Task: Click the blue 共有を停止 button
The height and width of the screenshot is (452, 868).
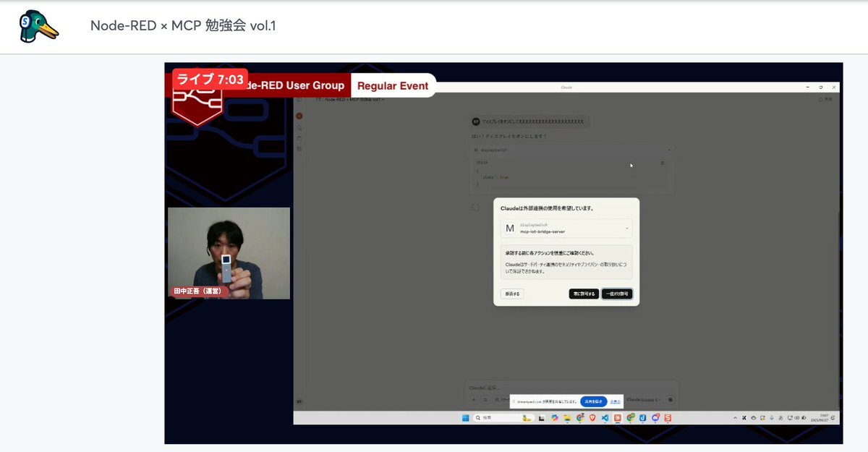Action: tap(594, 401)
